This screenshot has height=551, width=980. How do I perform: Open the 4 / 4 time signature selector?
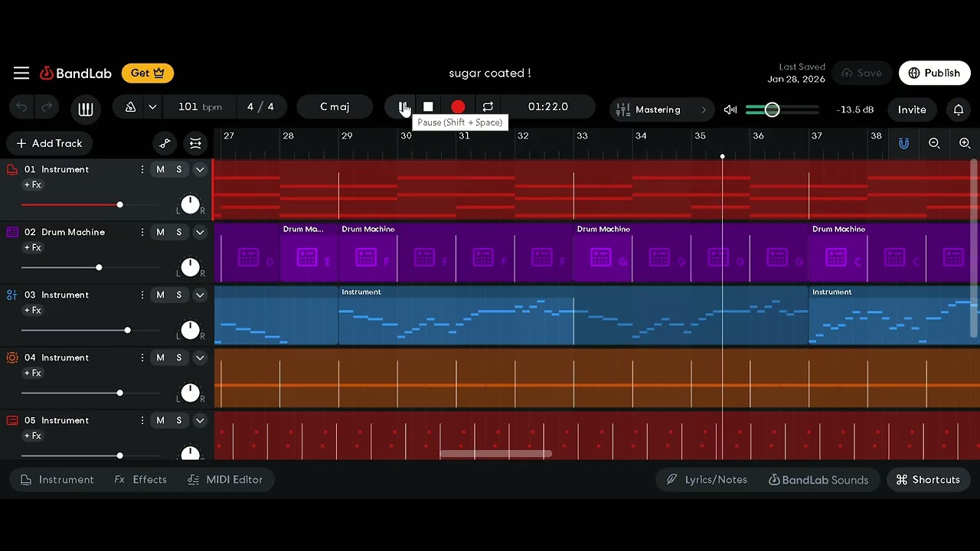coord(260,107)
